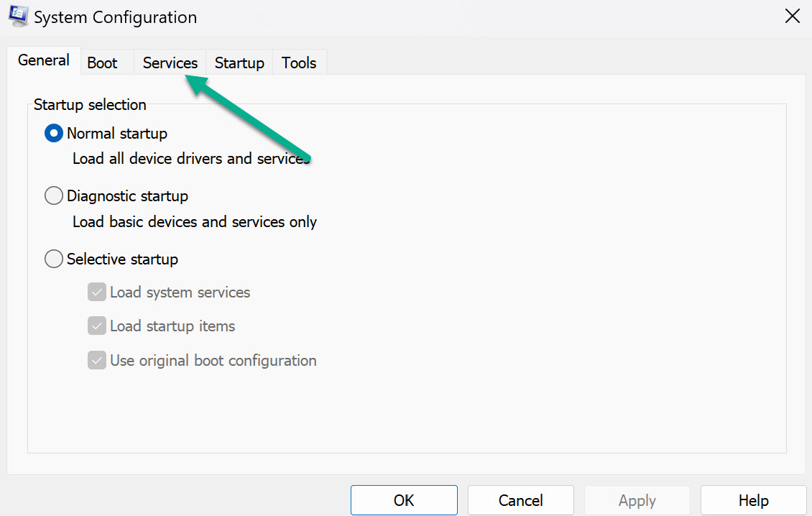812x516 pixels.
Task: Open the Services tab
Action: click(170, 63)
